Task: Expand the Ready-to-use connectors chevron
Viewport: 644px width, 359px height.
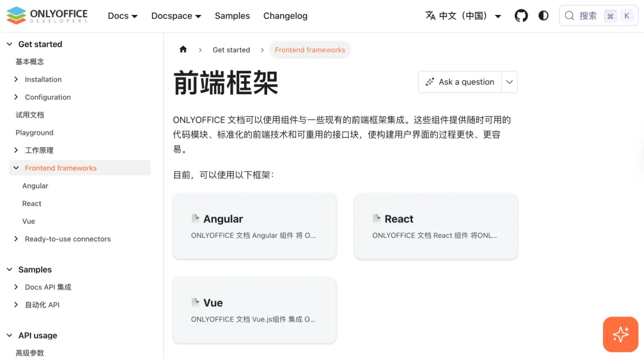Action: click(x=16, y=239)
